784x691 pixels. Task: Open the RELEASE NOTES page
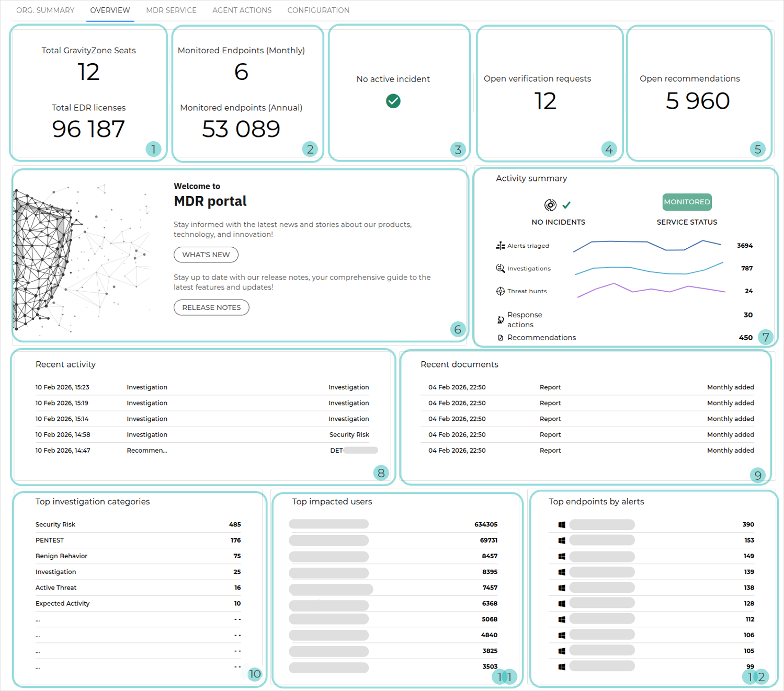point(211,307)
